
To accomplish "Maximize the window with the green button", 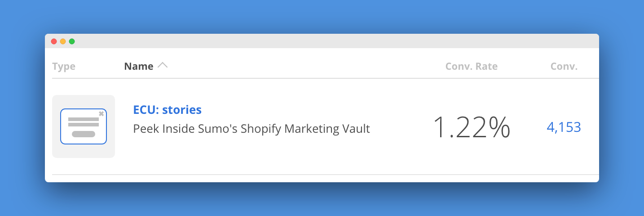I will [72, 41].
